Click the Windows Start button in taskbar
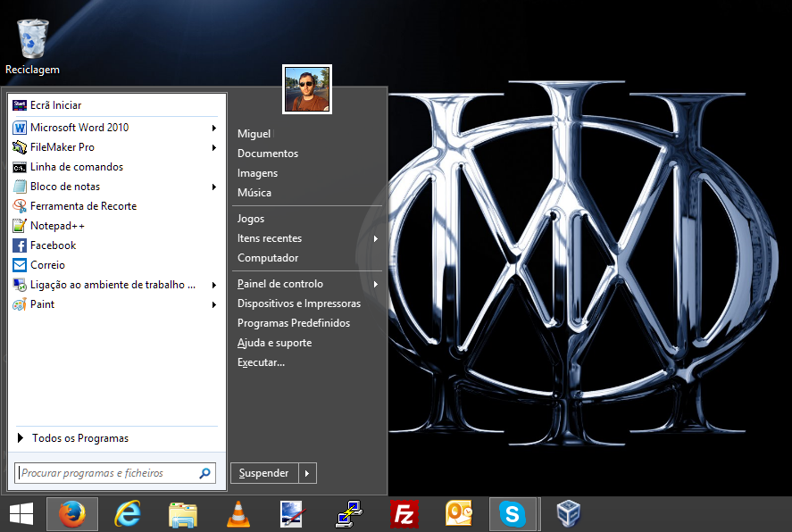This screenshot has height=532, width=792. coord(21,514)
